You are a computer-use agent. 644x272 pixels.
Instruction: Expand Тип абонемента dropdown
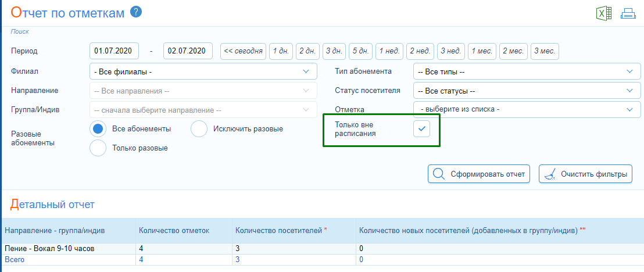(x=527, y=71)
